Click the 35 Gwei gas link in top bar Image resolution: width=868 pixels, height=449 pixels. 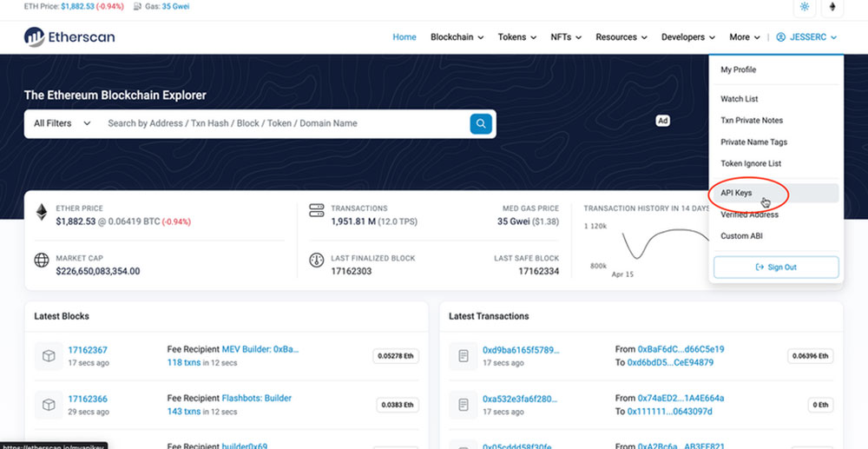pos(175,7)
